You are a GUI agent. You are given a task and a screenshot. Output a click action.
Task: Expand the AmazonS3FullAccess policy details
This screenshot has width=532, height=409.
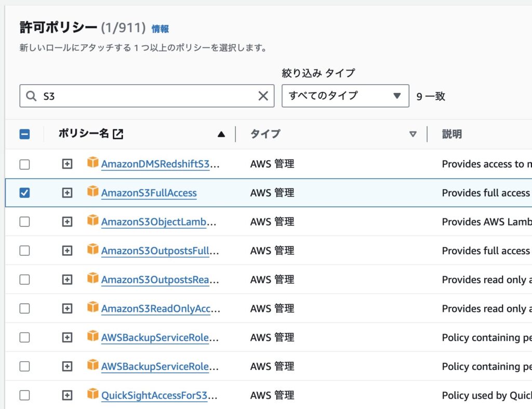(x=67, y=193)
